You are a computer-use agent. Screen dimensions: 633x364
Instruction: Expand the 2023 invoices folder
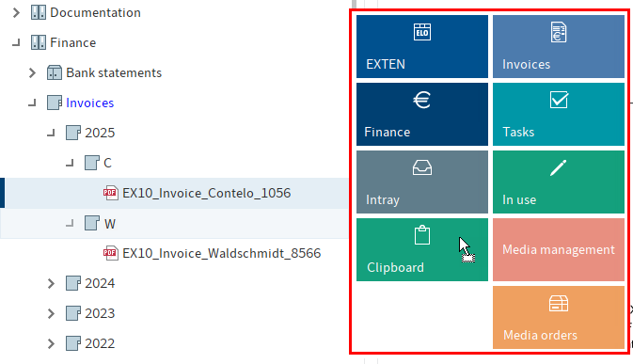point(51,313)
